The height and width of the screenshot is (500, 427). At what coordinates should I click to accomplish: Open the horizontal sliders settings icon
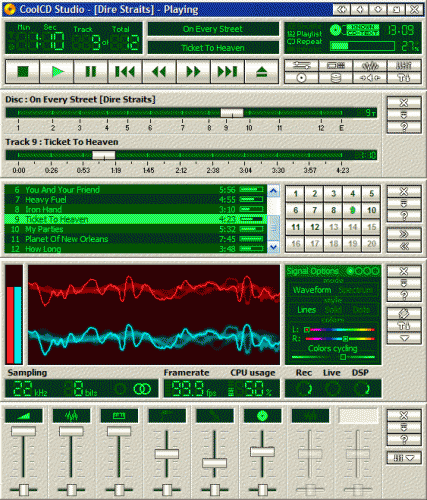click(302, 66)
